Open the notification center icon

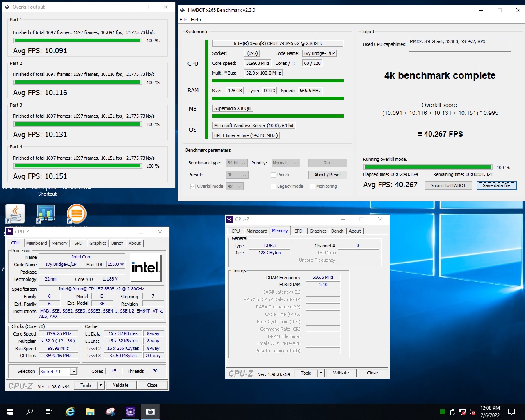click(511, 411)
